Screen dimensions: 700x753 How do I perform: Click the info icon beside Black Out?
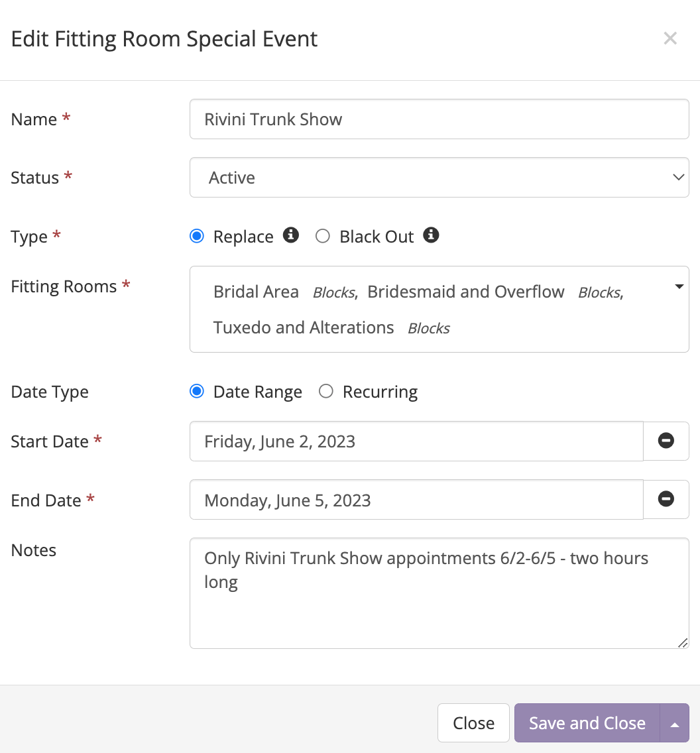[x=432, y=235]
